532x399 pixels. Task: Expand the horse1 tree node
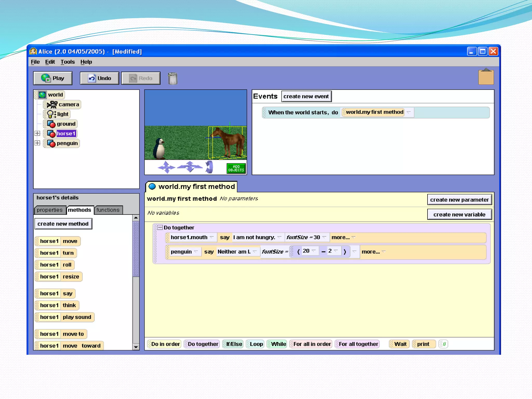pyautogui.click(x=37, y=133)
